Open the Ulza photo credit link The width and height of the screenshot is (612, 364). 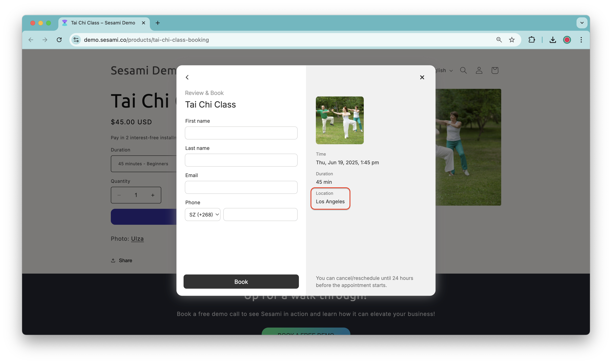coord(137,239)
